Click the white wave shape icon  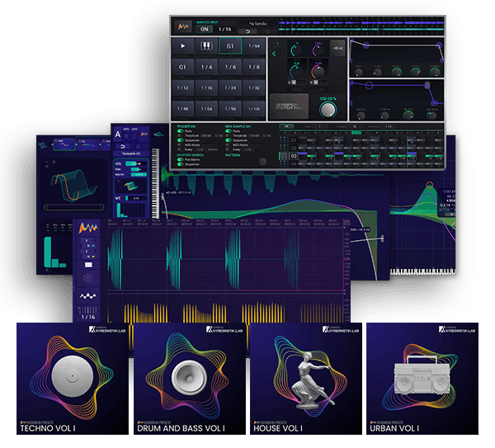click(x=88, y=296)
